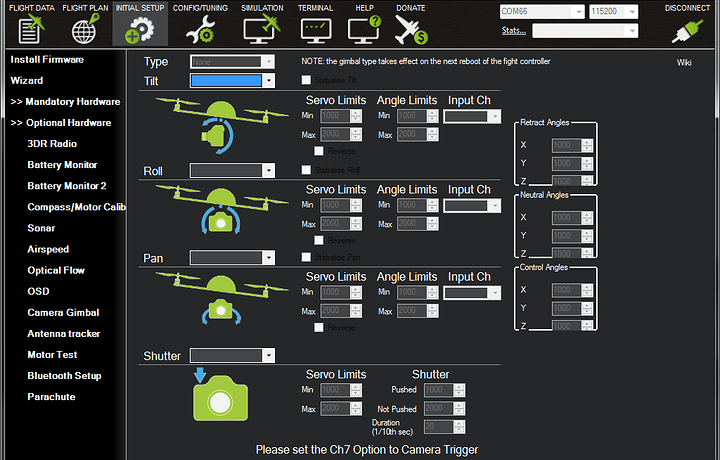Open the Flight Plan globe icon
Screen dimensions: 720x460
point(85,29)
